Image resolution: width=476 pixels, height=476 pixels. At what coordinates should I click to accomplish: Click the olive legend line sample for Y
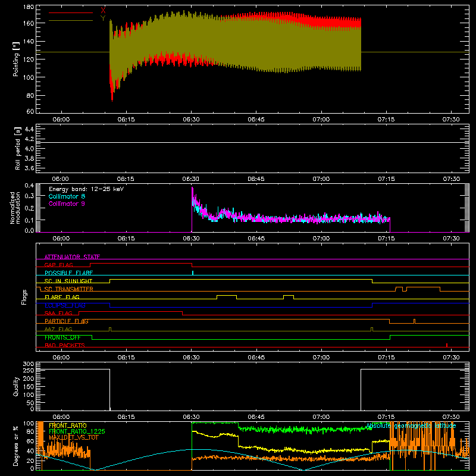click(x=71, y=21)
